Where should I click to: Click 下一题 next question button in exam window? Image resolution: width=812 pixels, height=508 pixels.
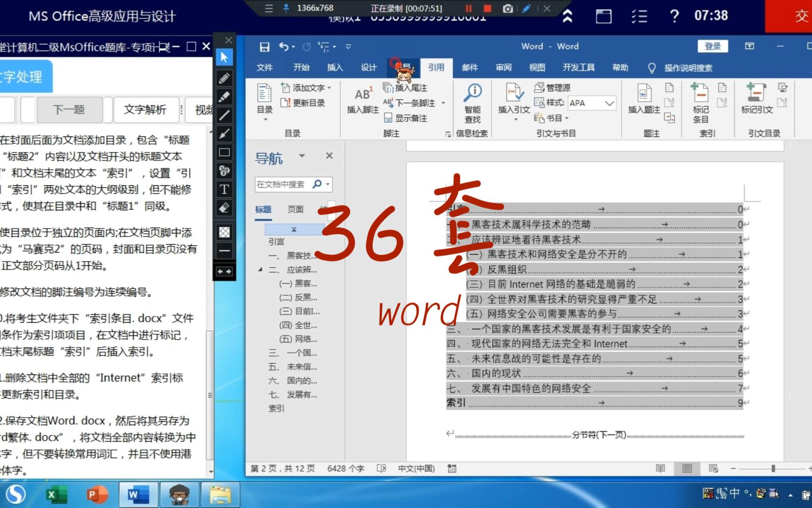pos(69,110)
